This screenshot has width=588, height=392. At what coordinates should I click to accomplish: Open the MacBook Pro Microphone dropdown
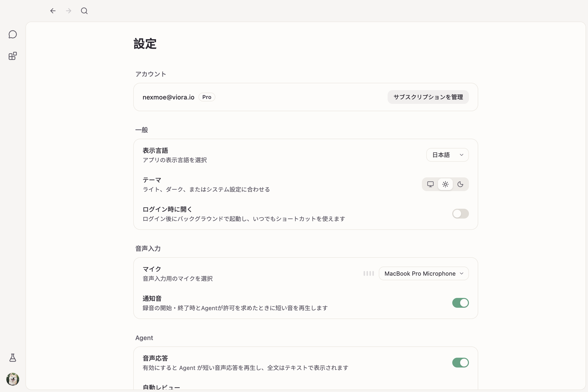(x=424, y=273)
